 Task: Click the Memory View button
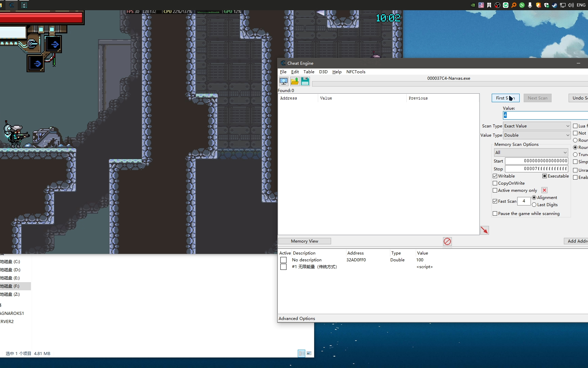(305, 241)
